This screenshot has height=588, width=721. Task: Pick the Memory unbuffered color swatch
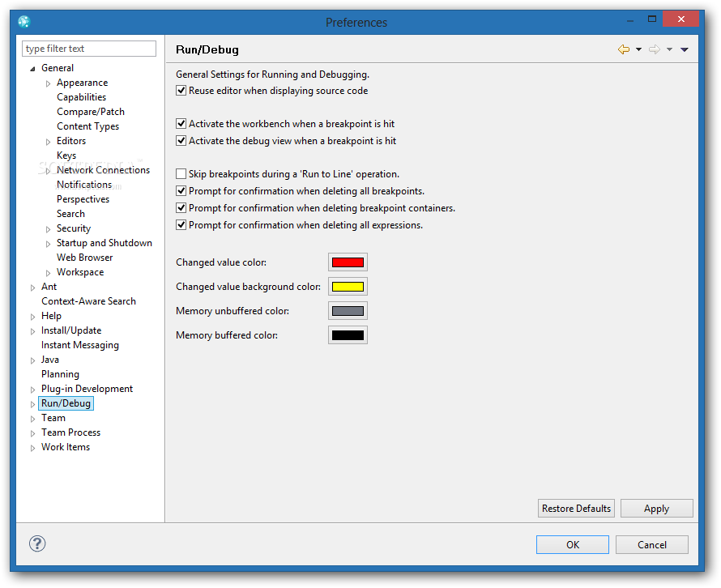point(348,311)
